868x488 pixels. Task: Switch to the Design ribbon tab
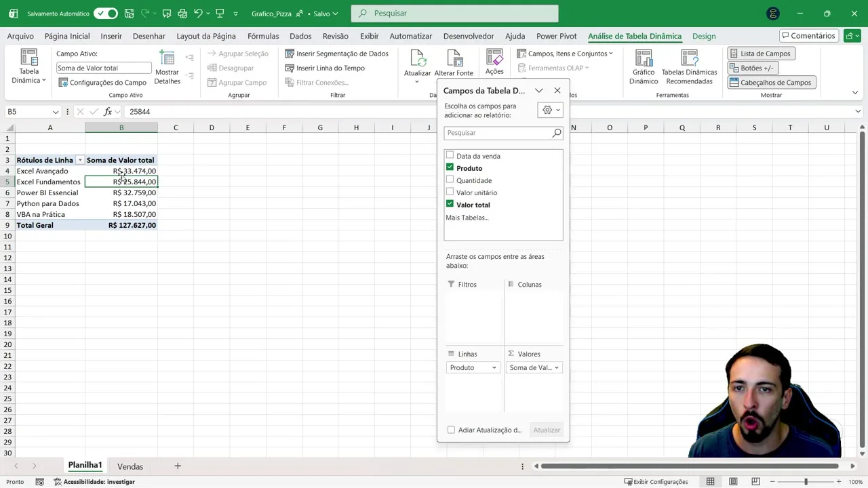point(704,36)
